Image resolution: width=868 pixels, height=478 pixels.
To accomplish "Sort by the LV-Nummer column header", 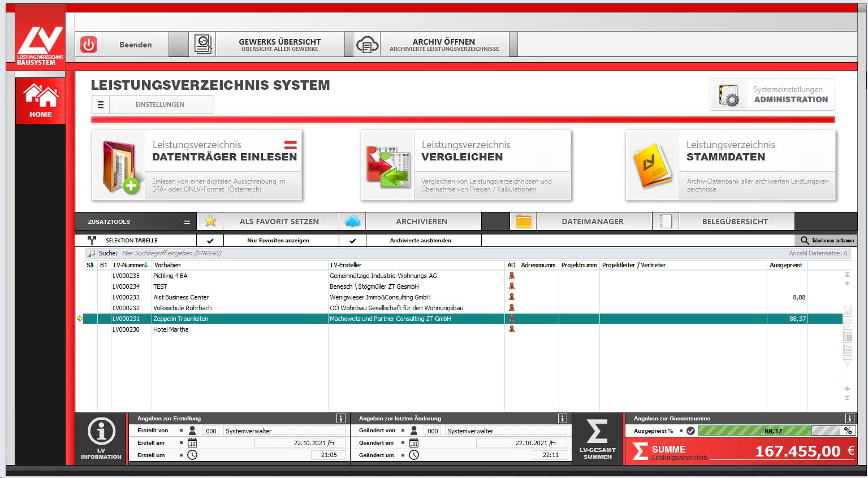I will tap(130, 265).
